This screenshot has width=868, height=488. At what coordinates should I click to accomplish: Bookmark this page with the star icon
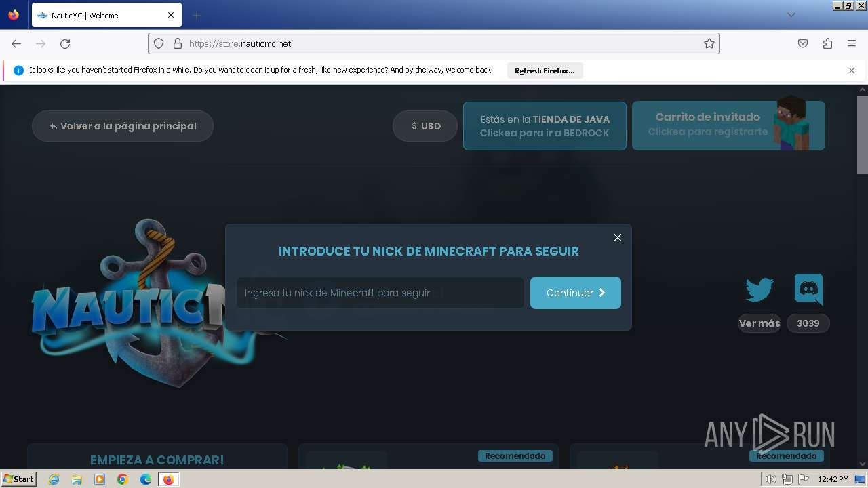click(709, 43)
